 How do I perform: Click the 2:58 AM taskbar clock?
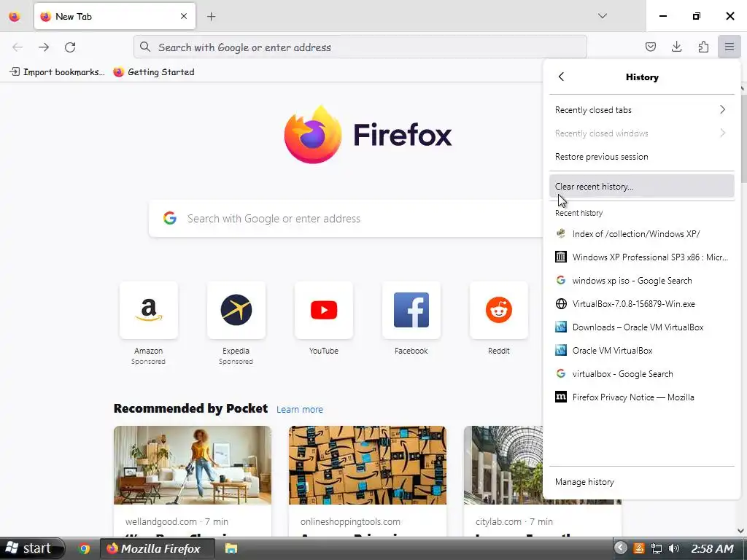pos(712,548)
